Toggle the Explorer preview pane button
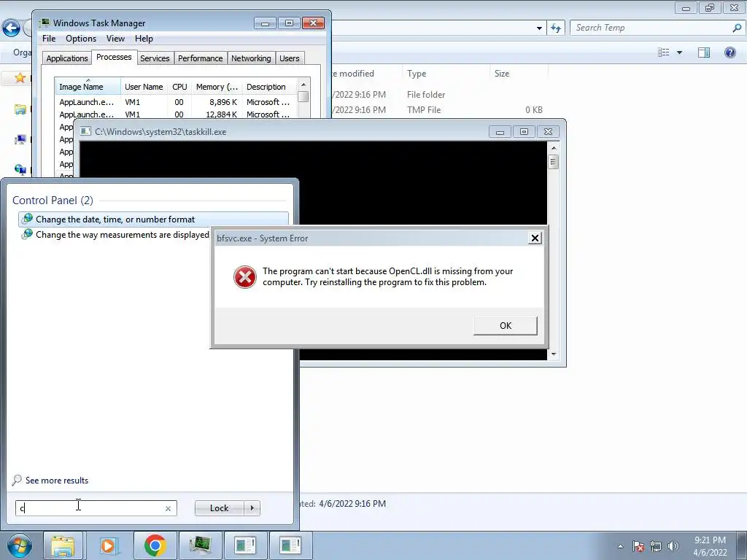The image size is (747, 560). click(704, 52)
